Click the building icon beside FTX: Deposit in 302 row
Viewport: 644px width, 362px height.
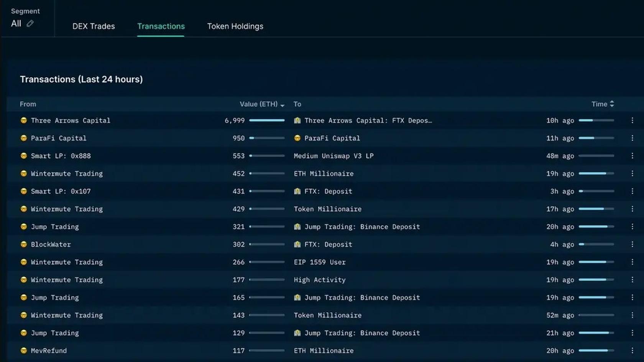[x=297, y=244]
